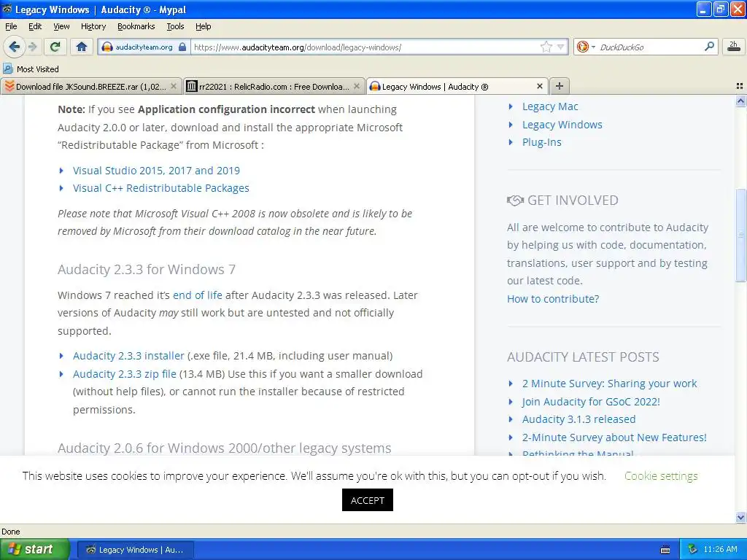Go back using the browser Back arrow
Image resolution: width=747 pixels, height=560 pixels.
[x=14, y=47]
